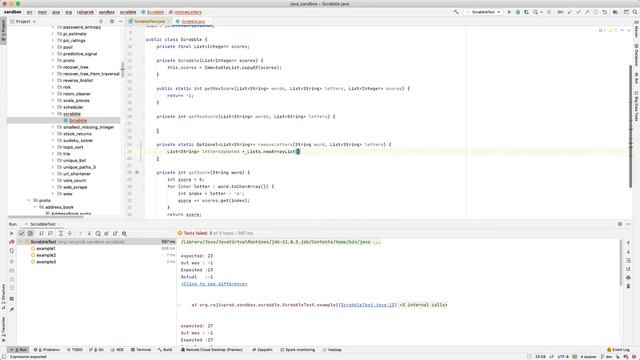
Task: Expand the sudoku_solver folder
Action: [x=53, y=140]
